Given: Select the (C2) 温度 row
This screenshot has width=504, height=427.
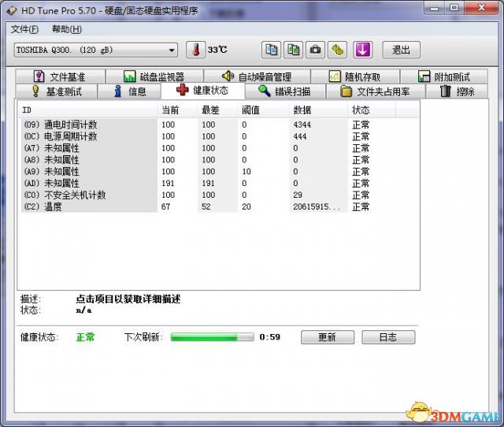Looking at the screenshot, I should pos(220,206).
